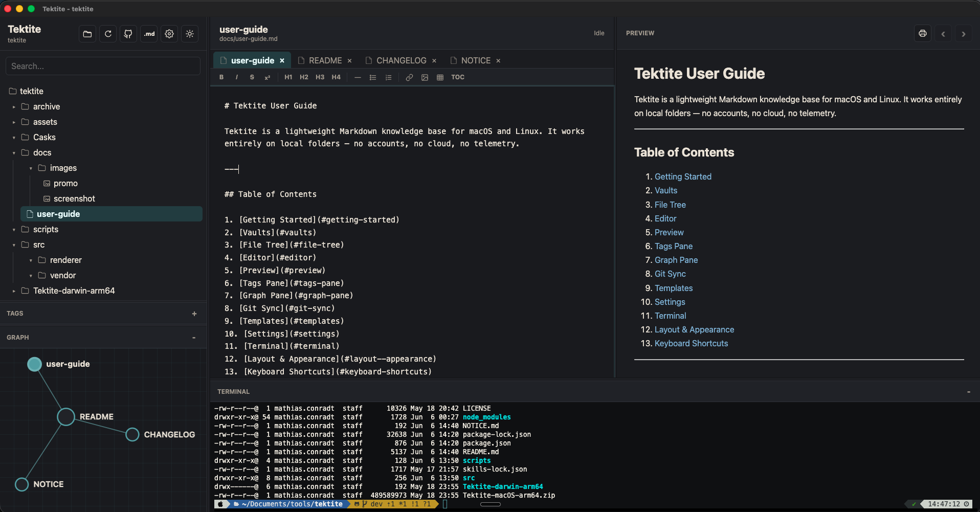980x512 pixels.
Task: Collapse the renderer folder
Action: pos(31,260)
